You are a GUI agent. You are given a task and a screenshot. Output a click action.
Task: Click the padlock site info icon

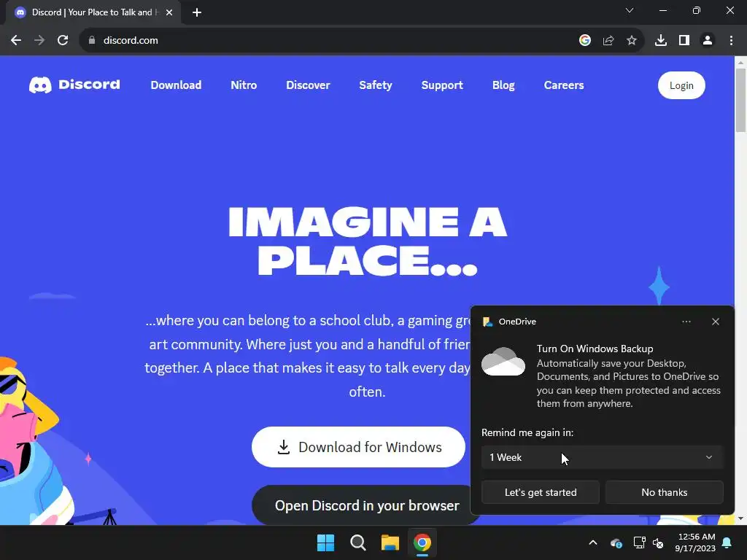pos(92,41)
